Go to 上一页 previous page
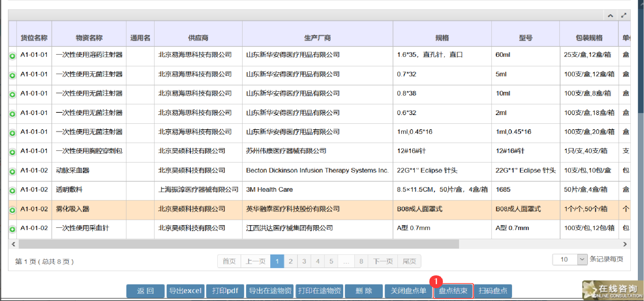 point(255,261)
